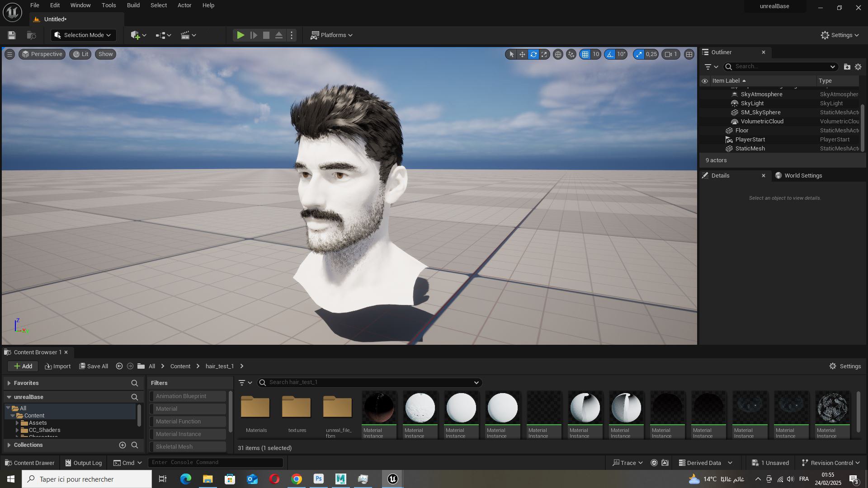
Task: Open Platforms dropdown
Action: pos(331,35)
